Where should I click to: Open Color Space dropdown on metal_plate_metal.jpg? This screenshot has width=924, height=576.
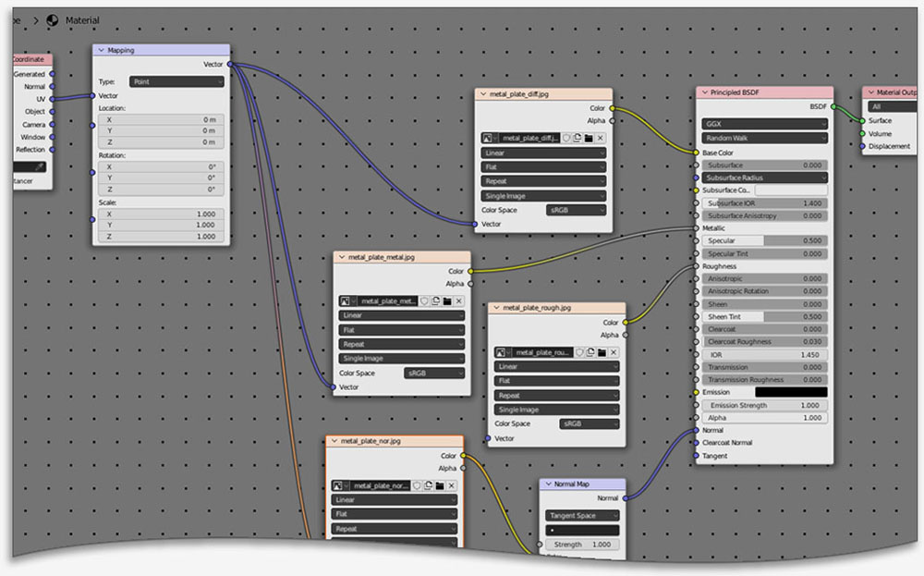[x=433, y=374]
